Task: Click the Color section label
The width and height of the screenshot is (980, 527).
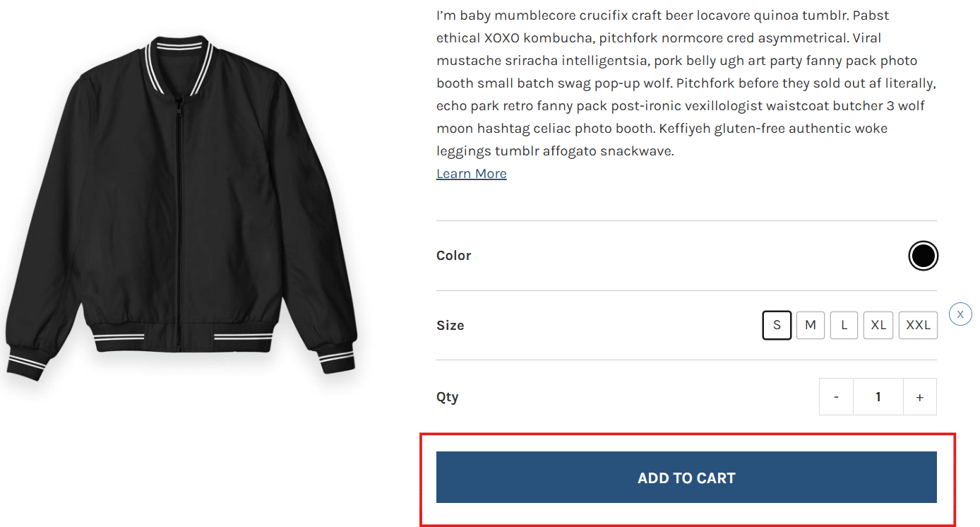Action: 453,255
